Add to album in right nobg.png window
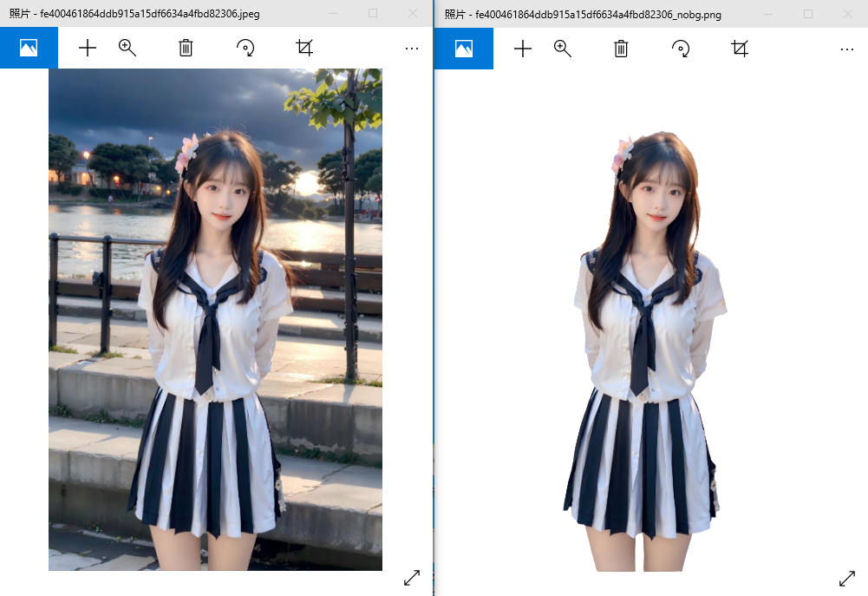Screen dimensions: 868x596 click(x=523, y=49)
